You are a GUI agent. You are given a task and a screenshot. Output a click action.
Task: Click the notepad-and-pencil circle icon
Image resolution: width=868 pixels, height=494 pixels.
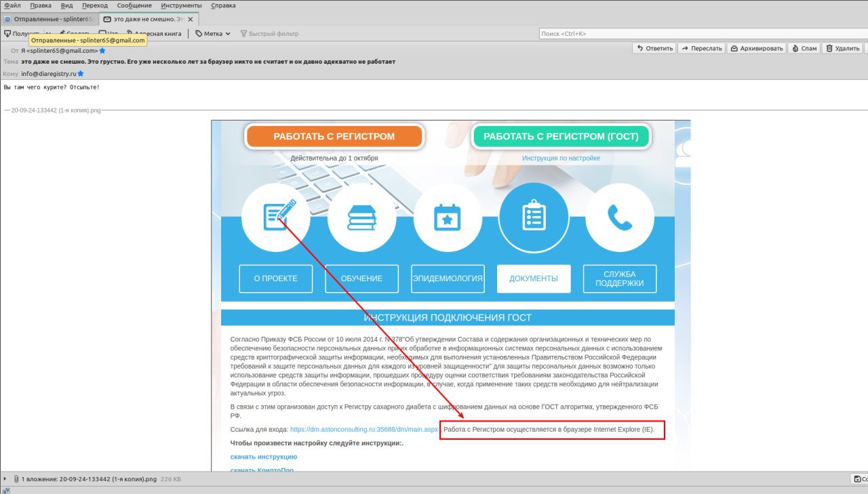[x=276, y=217]
